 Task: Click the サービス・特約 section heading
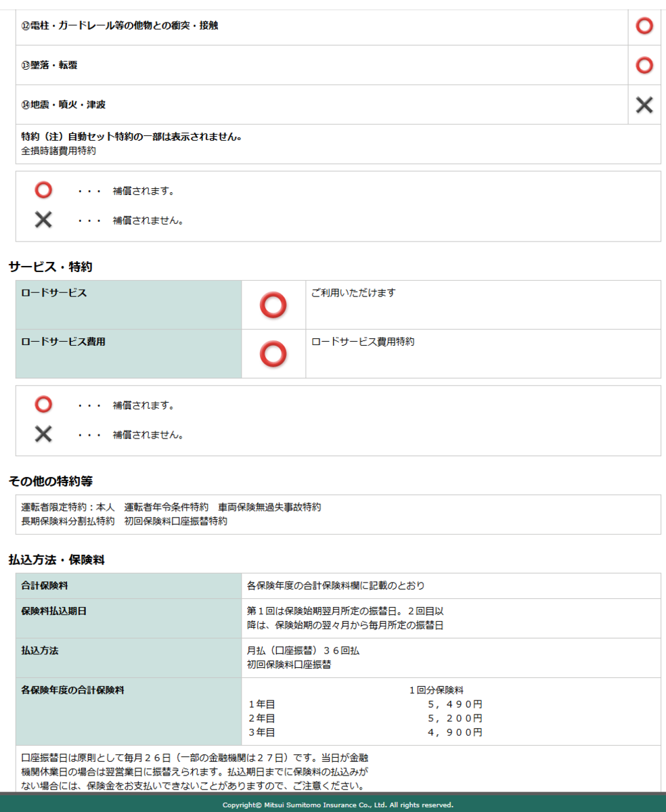click(50, 267)
